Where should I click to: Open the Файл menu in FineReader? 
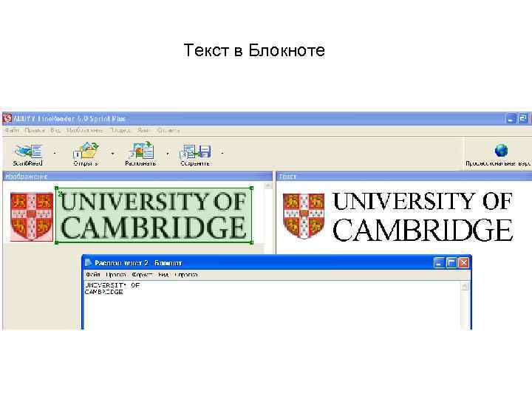click(12, 130)
